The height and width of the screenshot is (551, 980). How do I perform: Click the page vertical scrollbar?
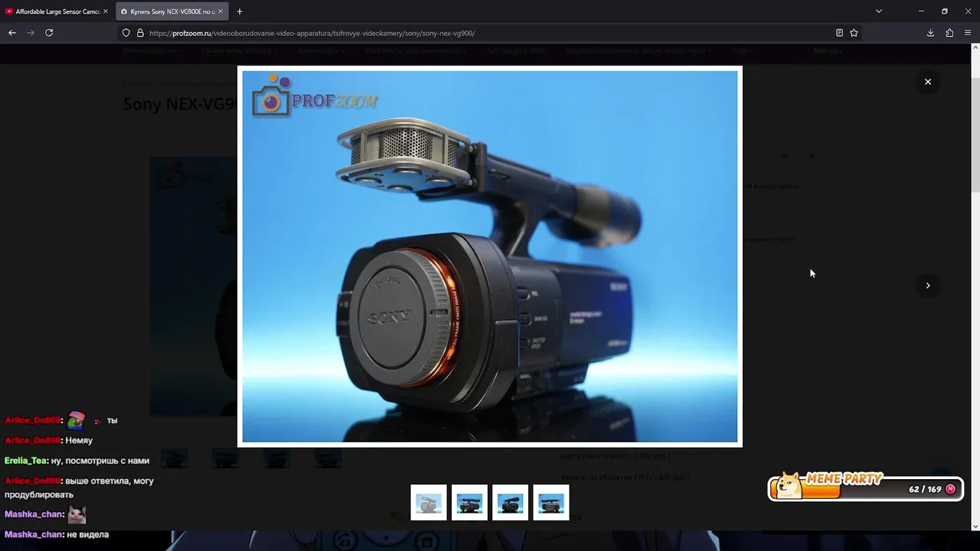point(975,135)
